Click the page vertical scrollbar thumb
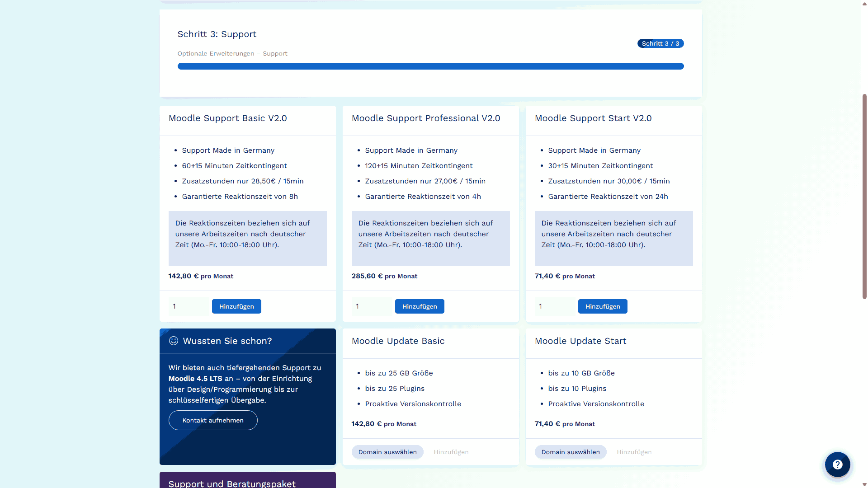 point(864,197)
